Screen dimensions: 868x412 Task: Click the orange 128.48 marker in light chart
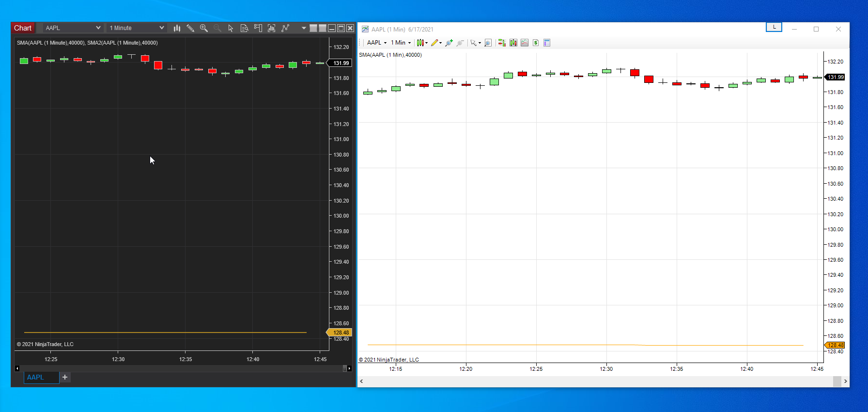pos(835,345)
